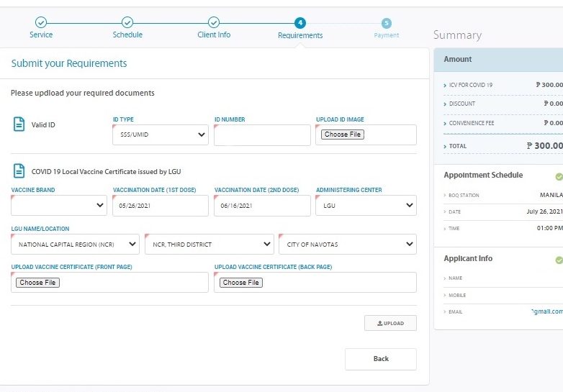The height and width of the screenshot is (392, 563).
Task: Click the Schedule step checkmark icon
Action: coord(127,23)
